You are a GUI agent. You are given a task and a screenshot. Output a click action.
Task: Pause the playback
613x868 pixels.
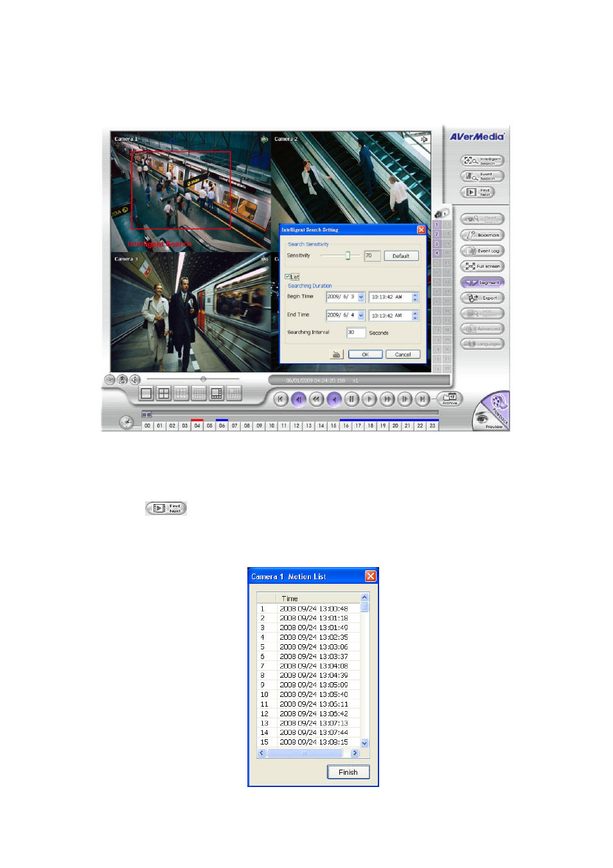pyautogui.click(x=351, y=399)
